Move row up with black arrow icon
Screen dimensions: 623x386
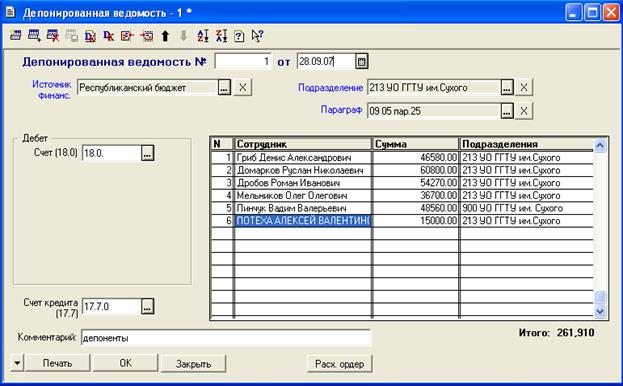[165, 36]
